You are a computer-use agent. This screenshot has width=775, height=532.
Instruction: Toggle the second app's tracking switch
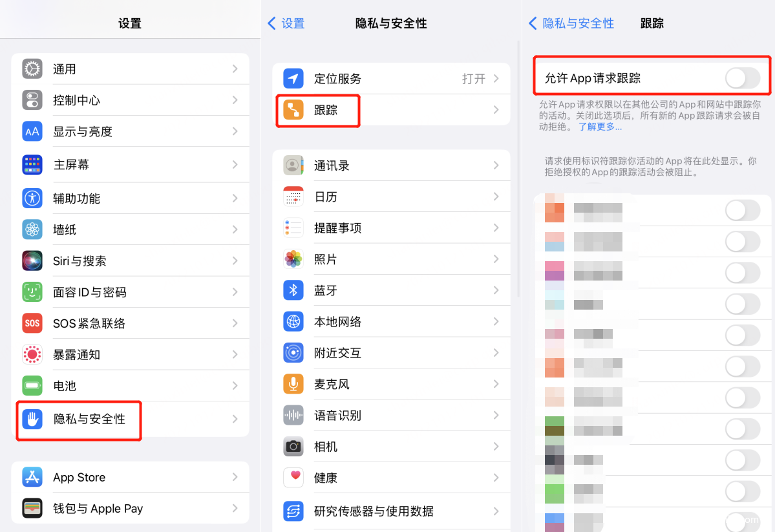pyautogui.click(x=742, y=242)
